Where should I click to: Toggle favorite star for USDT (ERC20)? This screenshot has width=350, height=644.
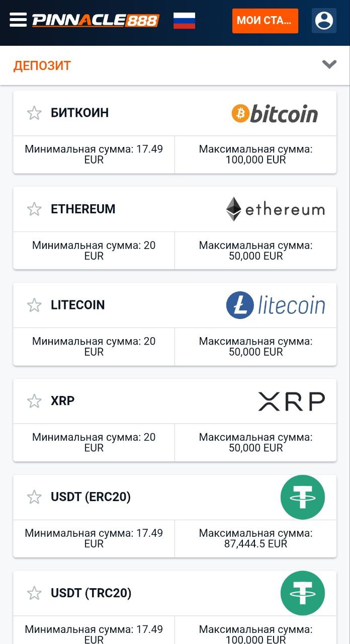coord(34,498)
